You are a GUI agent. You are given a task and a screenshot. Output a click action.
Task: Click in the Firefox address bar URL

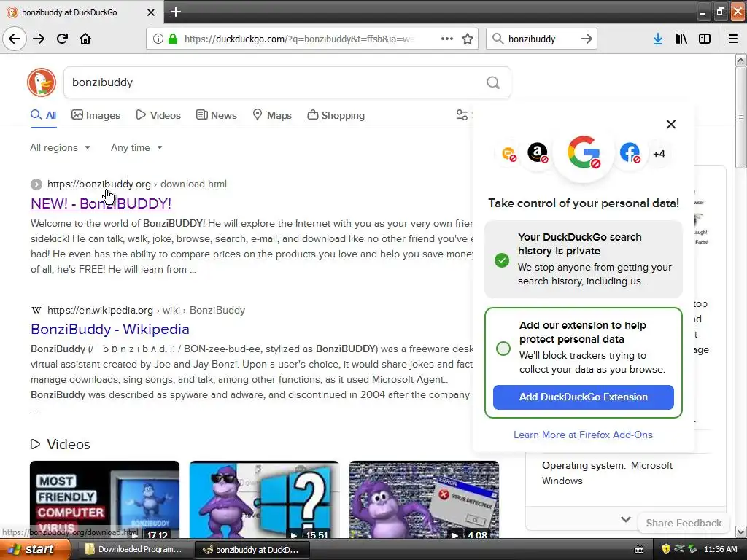click(299, 39)
